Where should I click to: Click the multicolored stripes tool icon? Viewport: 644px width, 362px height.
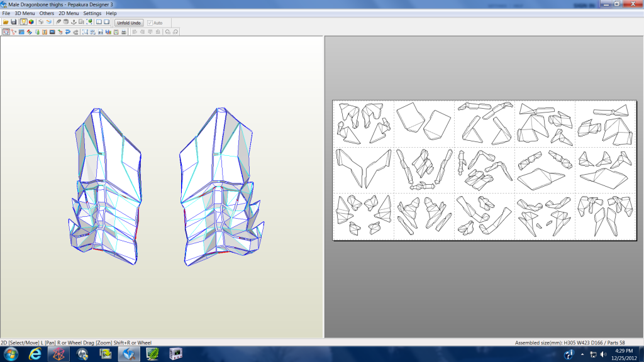click(29, 31)
